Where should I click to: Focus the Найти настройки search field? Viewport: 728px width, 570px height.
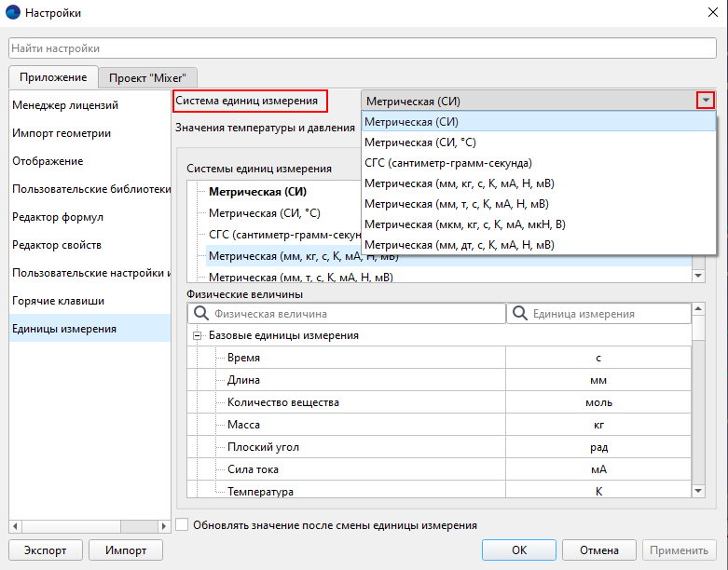363,47
